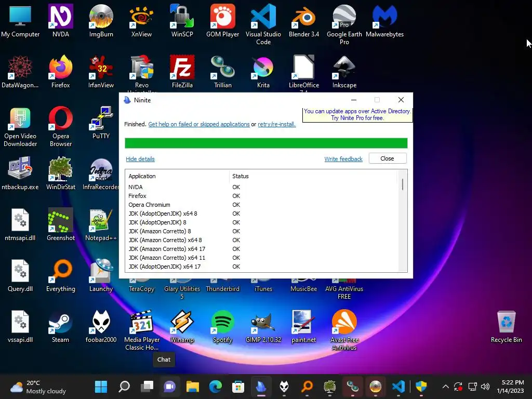532x399 pixels.
Task: Select the Opera Browser desktop icon
Action: coord(60,127)
